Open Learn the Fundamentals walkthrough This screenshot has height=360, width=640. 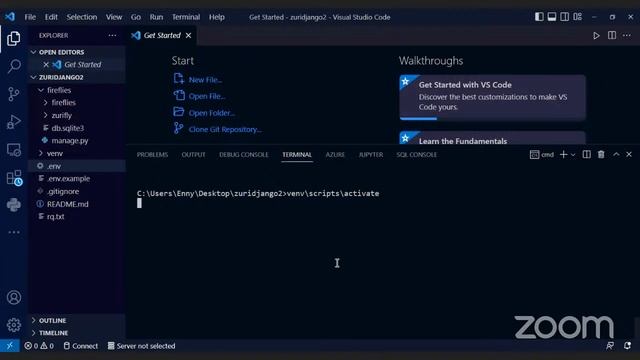tap(492, 138)
